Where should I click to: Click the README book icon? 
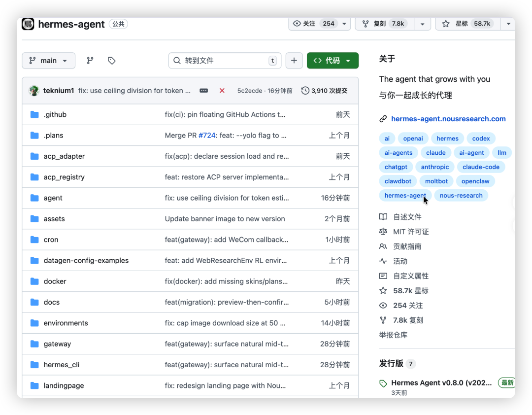pos(383,217)
